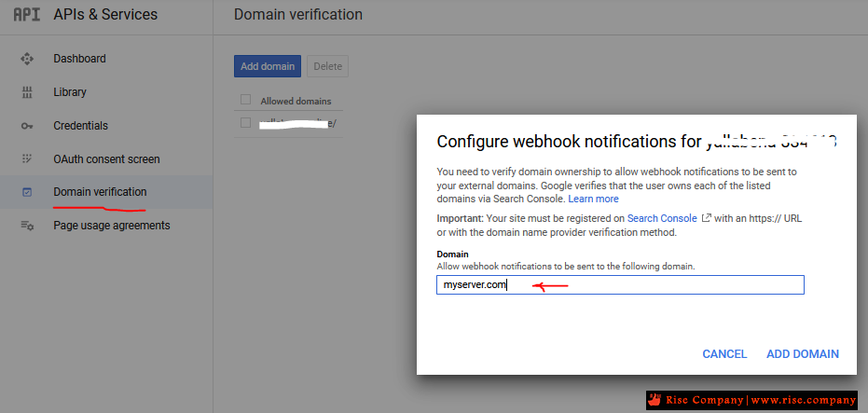Confirm with ADD DOMAIN button

click(803, 354)
